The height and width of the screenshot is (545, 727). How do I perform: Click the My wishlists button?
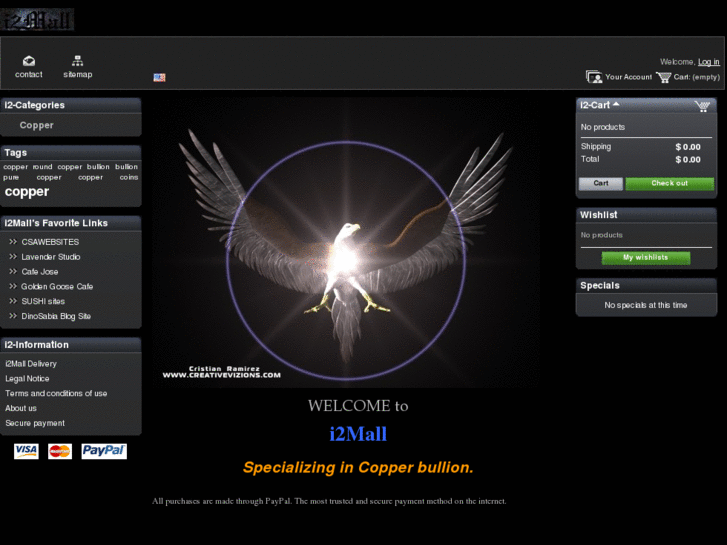pos(645,257)
